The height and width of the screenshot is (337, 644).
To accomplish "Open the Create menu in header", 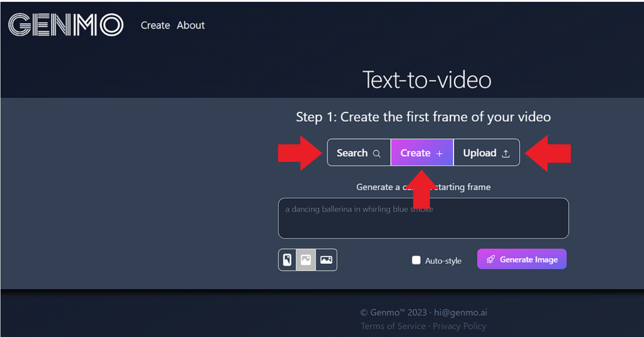I will click(x=155, y=25).
